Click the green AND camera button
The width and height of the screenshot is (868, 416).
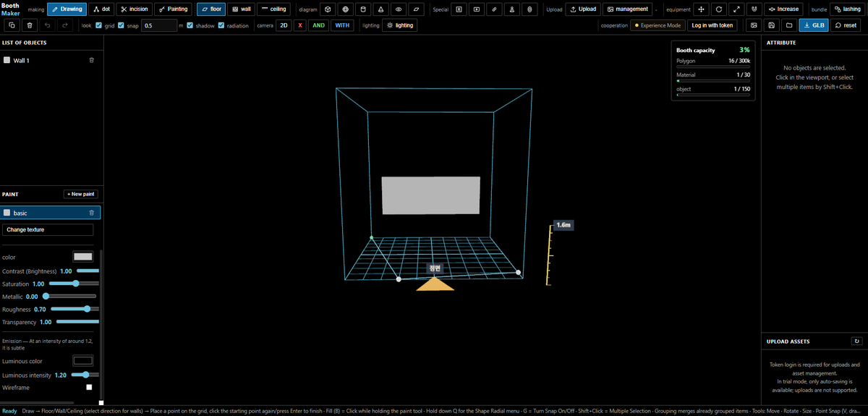318,25
